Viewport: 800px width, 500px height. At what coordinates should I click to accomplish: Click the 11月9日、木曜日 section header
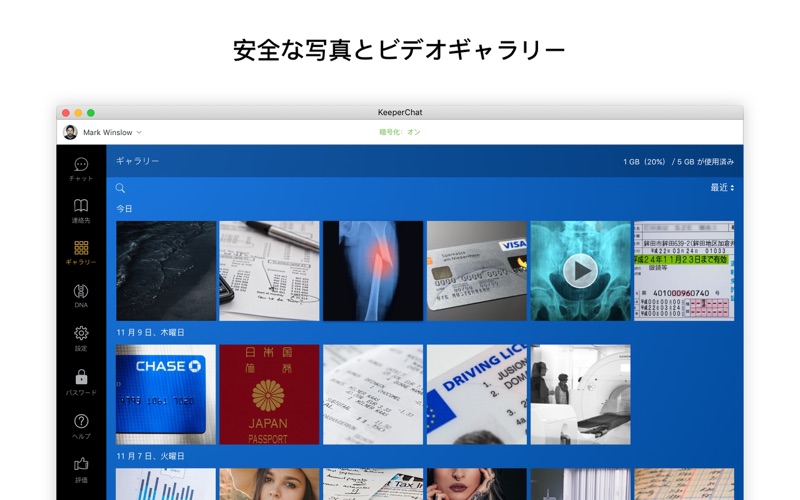(150, 332)
